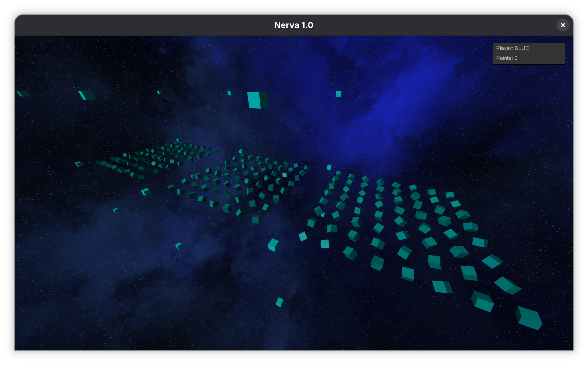Click the Player: BLUE label
588x365 pixels.
[512, 48]
